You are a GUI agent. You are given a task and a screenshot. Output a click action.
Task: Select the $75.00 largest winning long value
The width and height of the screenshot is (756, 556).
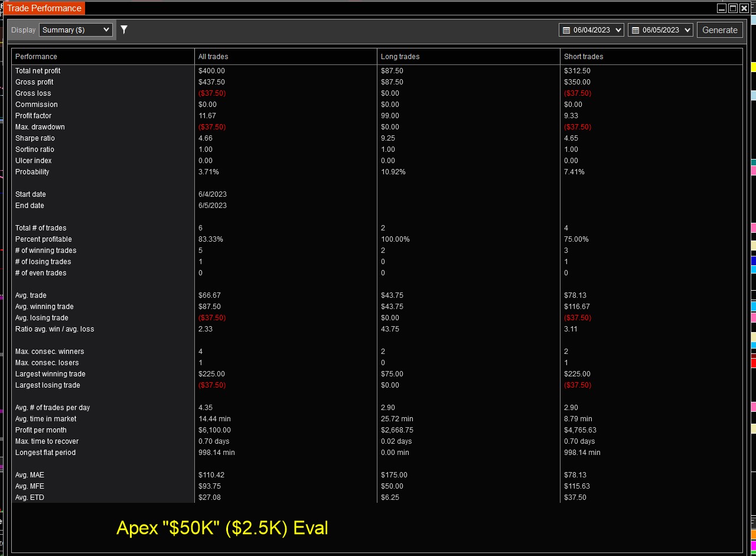pyautogui.click(x=392, y=374)
